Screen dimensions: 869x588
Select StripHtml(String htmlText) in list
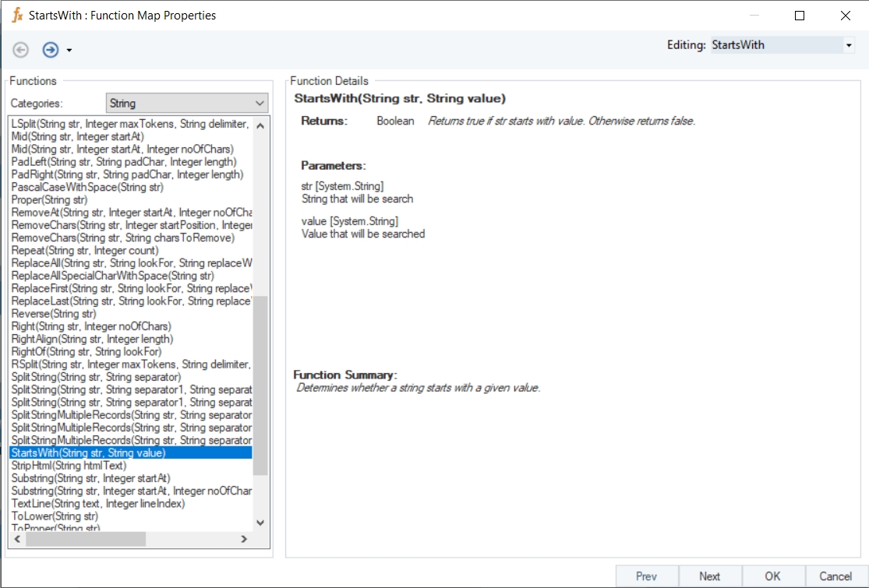pos(69,466)
